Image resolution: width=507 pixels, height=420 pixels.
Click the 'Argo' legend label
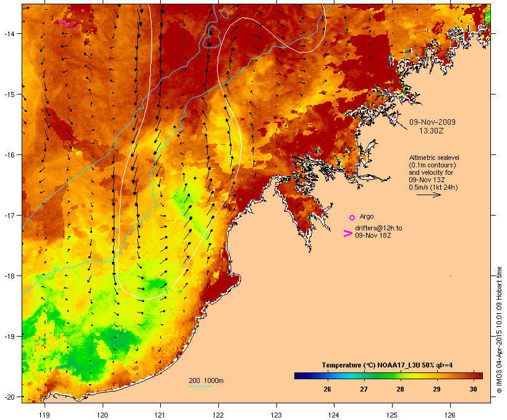(367, 216)
